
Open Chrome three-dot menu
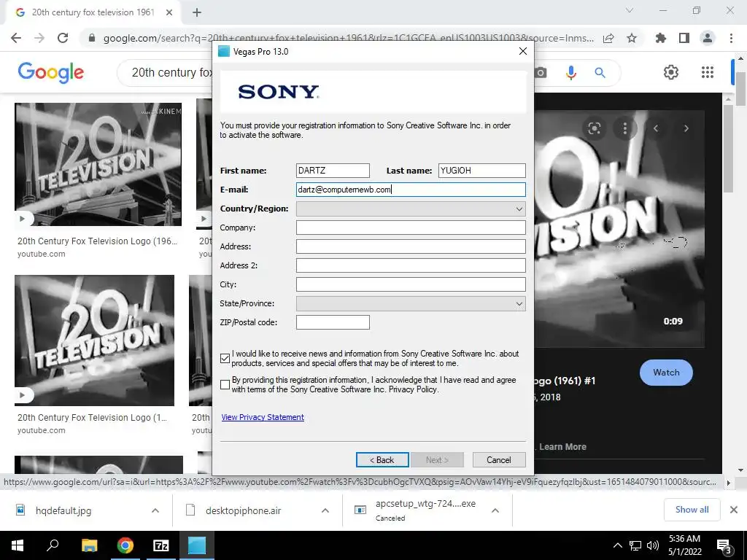tap(731, 38)
